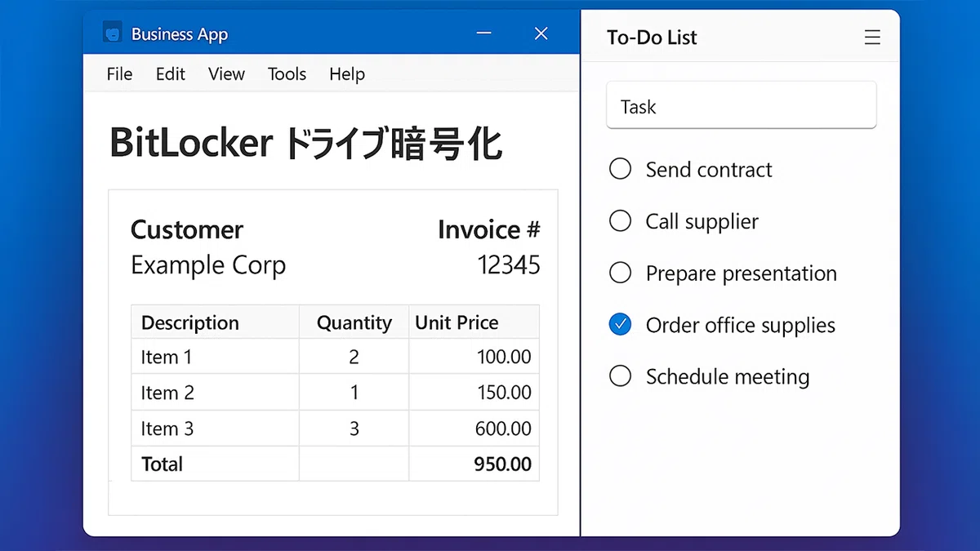Click the Invoice # label
This screenshot has height=551, width=980.
pyautogui.click(x=489, y=230)
